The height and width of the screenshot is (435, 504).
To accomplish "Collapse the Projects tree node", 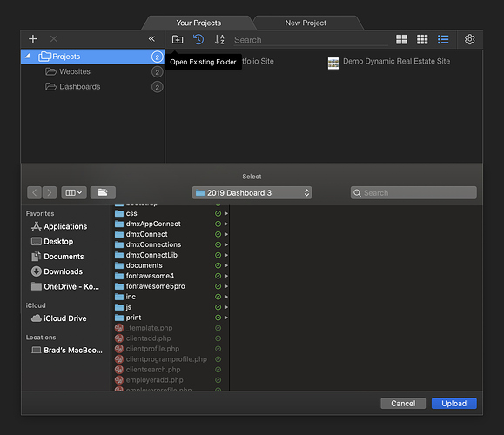I will [x=28, y=57].
